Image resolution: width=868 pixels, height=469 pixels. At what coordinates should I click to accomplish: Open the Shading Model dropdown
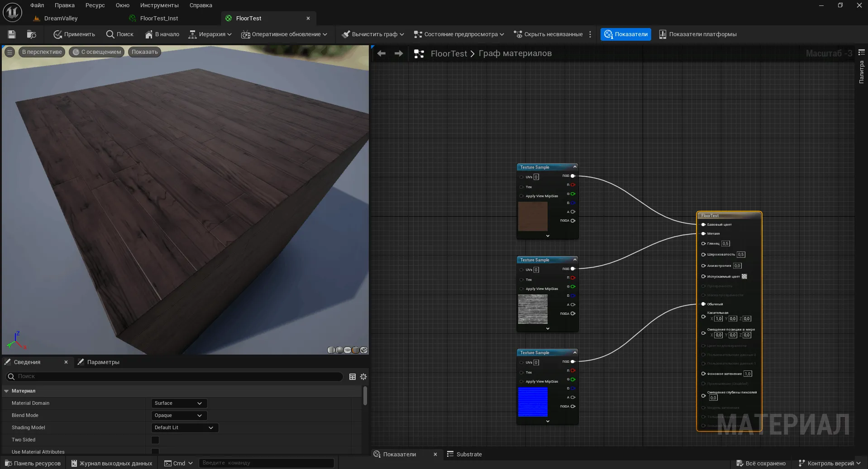tap(184, 428)
